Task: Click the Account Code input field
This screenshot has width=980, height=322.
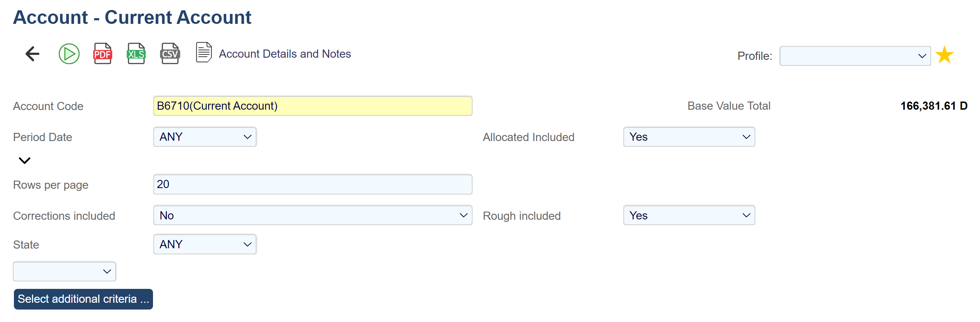Action: pos(312,106)
